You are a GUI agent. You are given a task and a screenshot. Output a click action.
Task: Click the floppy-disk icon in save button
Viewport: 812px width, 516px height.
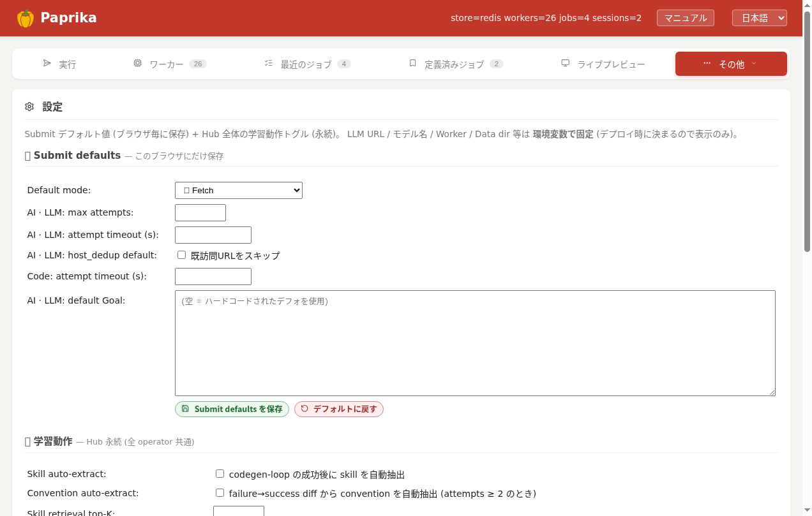(185, 409)
